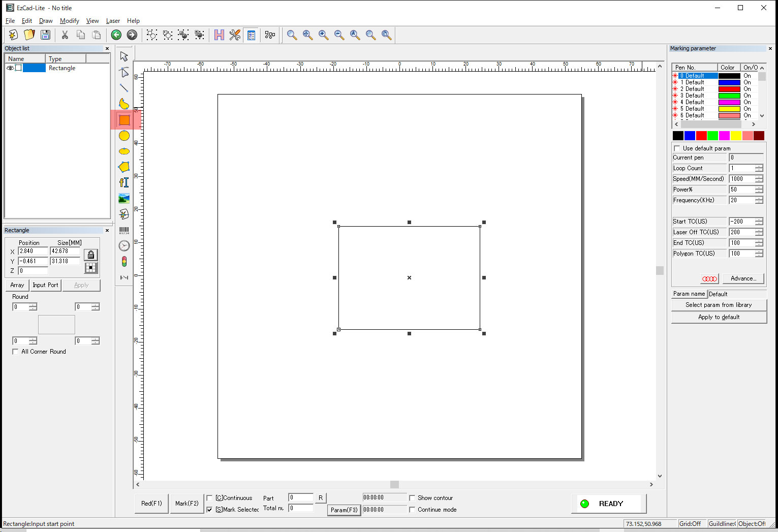Choose the text tool
778x532 pixels.
point(124,182)
